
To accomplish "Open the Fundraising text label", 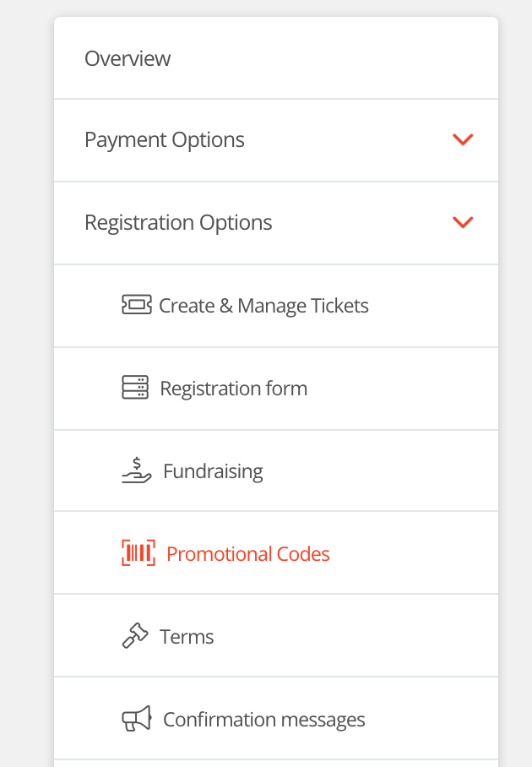I will click(213, 471).
